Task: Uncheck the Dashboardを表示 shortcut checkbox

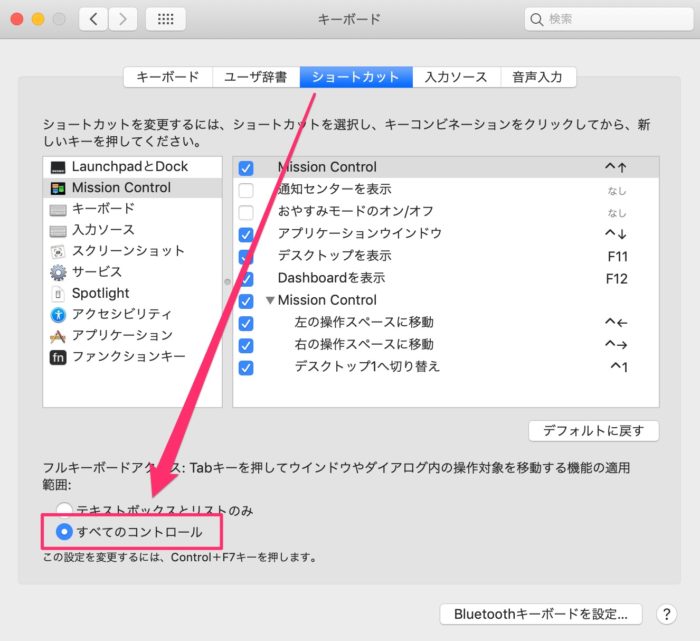Action: coord(246,278)
